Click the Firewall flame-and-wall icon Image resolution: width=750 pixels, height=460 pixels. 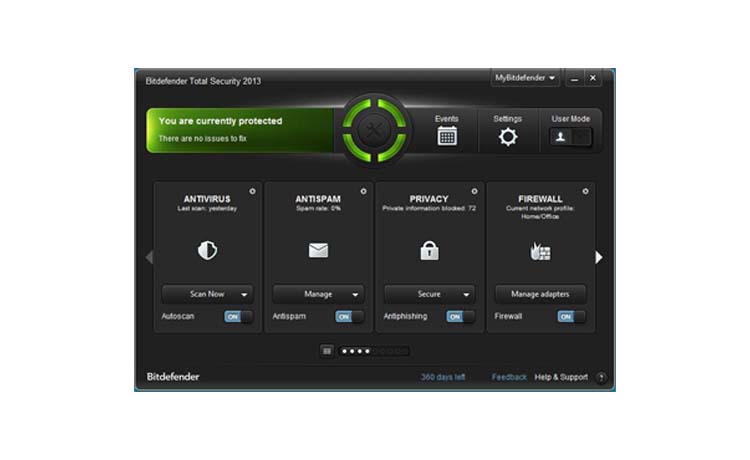pyautogui.click(x=540, y=251)
